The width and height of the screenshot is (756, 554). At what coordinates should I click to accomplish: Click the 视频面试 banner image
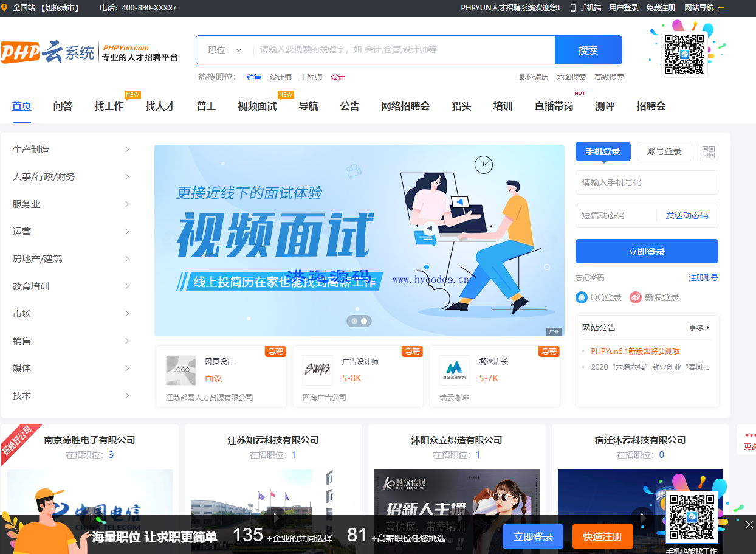coord(359,240)
